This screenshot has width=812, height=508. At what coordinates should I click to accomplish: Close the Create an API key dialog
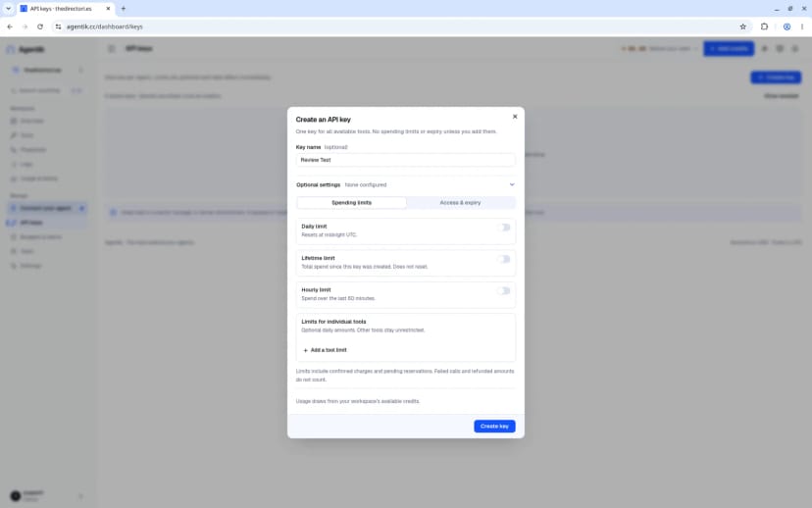(x=515, y=117)
